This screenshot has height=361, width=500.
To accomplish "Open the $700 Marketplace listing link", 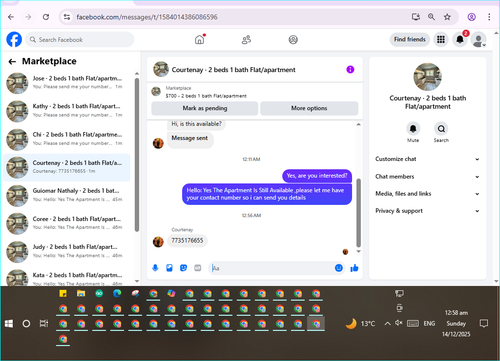I will (x=206, y=96).
